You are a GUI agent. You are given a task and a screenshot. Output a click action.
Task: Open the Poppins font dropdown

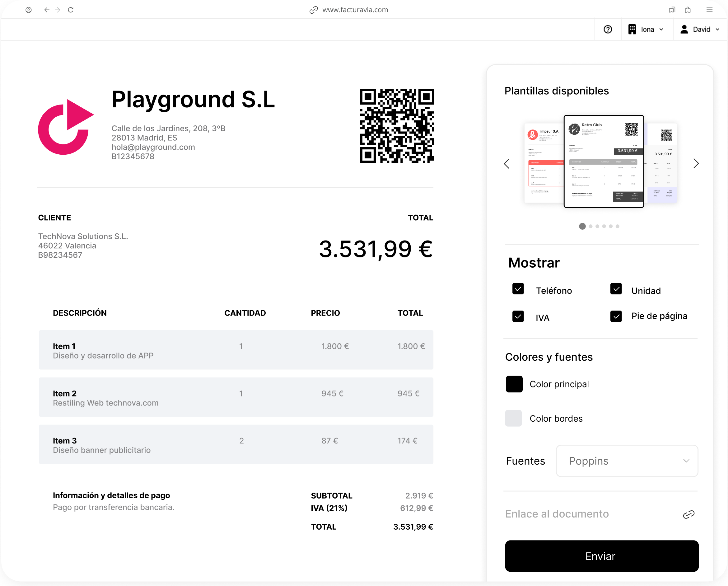tap(627, 461)
